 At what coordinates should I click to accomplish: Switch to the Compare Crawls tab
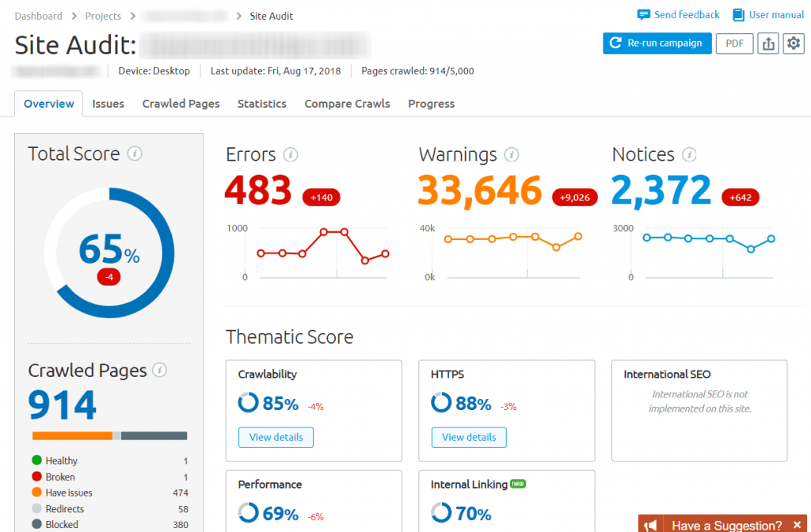[x=347, y=103]
